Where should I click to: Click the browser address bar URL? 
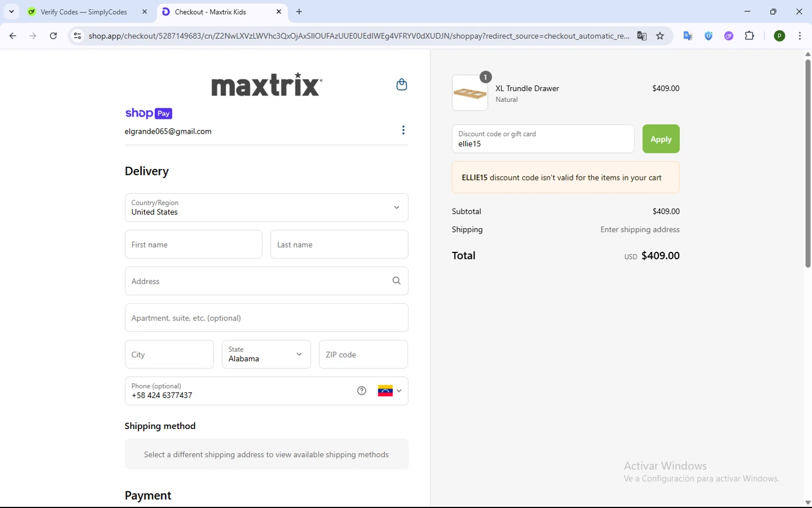click(359, 36)
